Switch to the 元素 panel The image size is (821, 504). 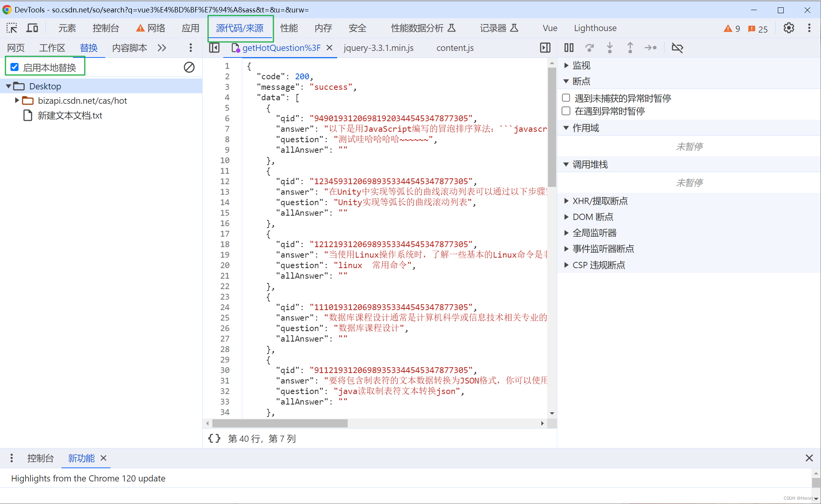coord(67,28)
